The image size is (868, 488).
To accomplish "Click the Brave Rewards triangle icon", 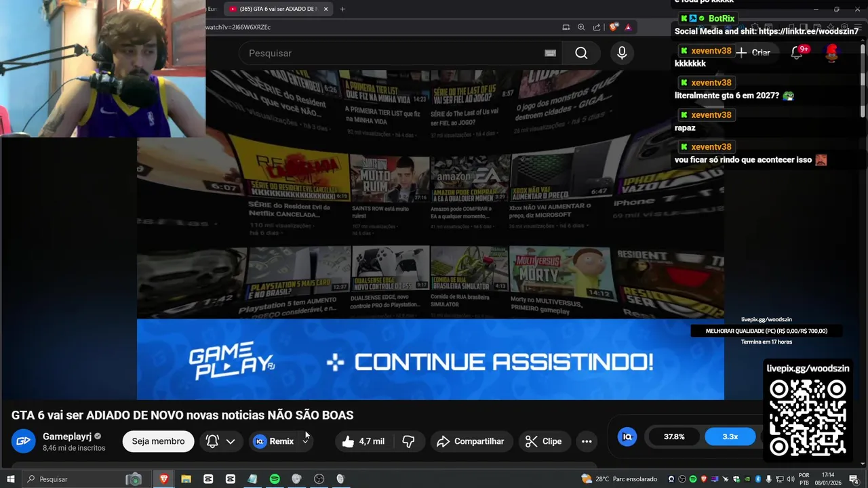I will (x=628, y=27).
